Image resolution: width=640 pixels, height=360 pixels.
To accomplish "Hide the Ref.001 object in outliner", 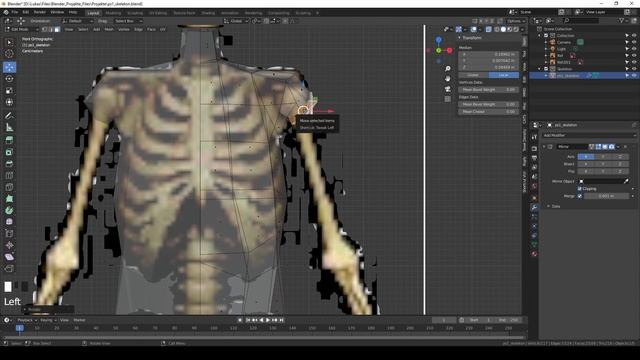I will (634, 62).
